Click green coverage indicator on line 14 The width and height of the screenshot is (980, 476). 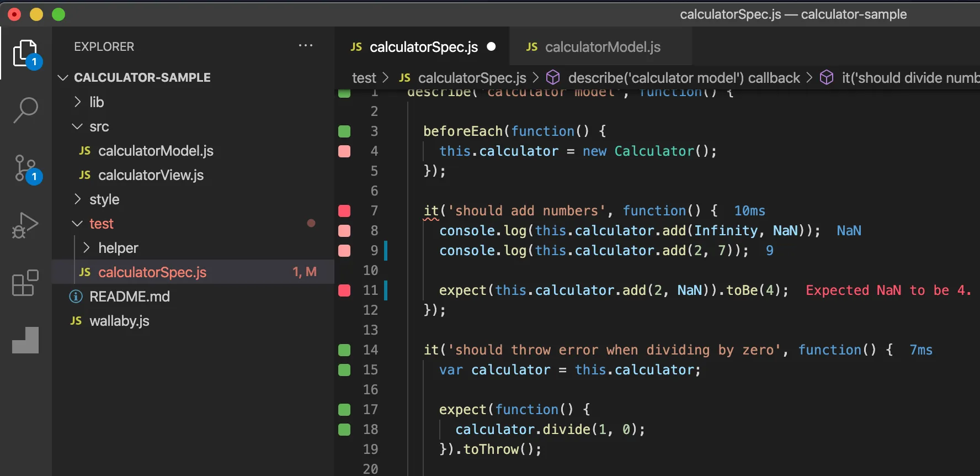click(344, 350)
